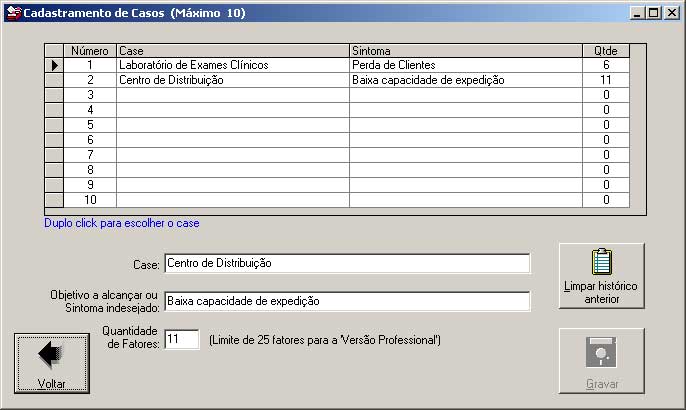Select row number 10 in the grid
This screenshot has height=410, width=686.
pos(90,200)
